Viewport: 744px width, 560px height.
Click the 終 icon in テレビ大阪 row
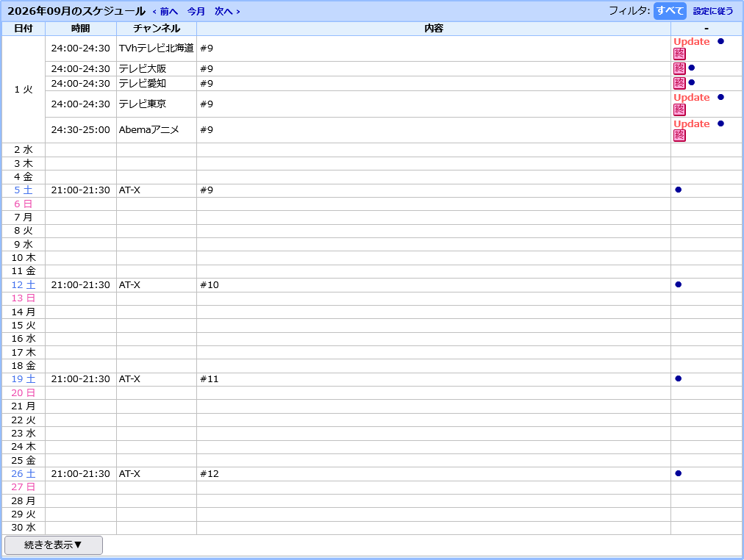pos(679,68)
